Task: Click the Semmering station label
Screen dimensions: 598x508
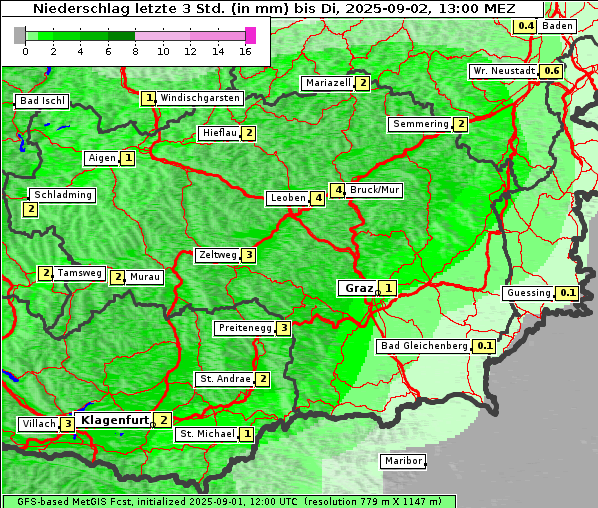Action: pos(420,124)
